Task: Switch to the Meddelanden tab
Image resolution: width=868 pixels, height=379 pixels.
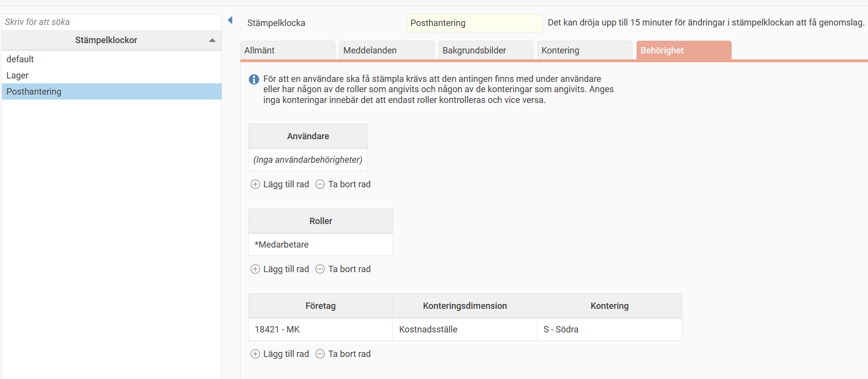Action: [x=386, y=51]
